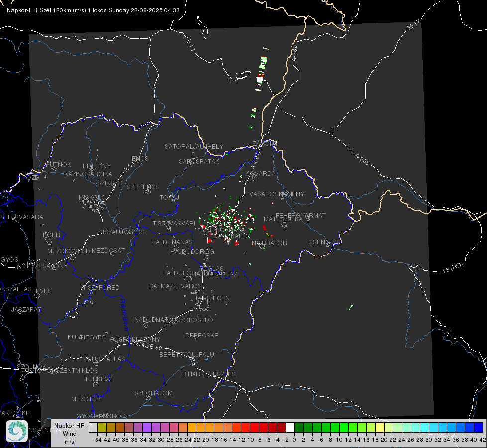This screenshot has width=487, height=448.
Task: Click the EGER city label
Action: 52,235
